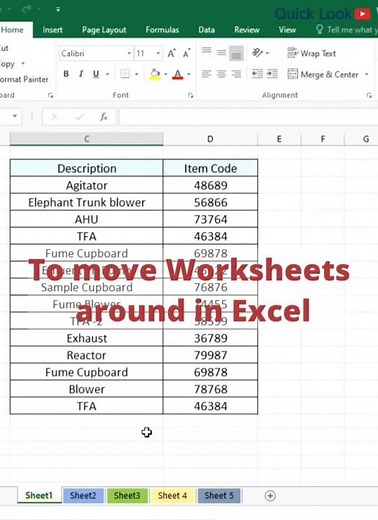378x520 pixels.
Task: Open the Review tab
Action: click(246, 30)
